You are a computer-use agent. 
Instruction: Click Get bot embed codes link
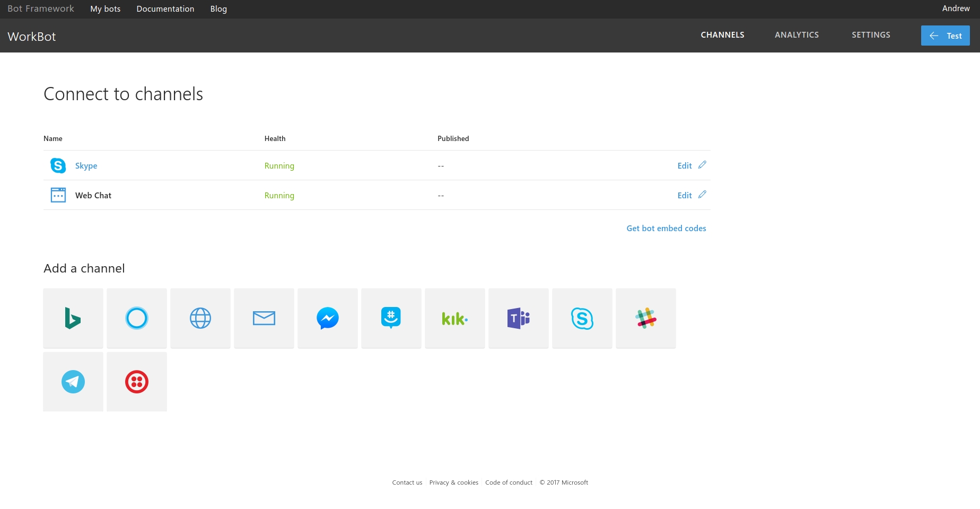coord(666,229)
